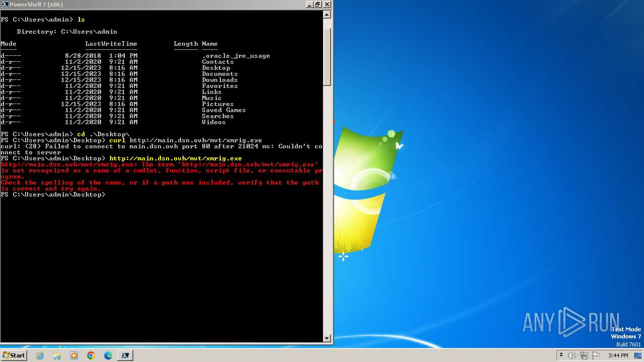Show hidden system tray icons
644x362 pixels.
[561, 355]
